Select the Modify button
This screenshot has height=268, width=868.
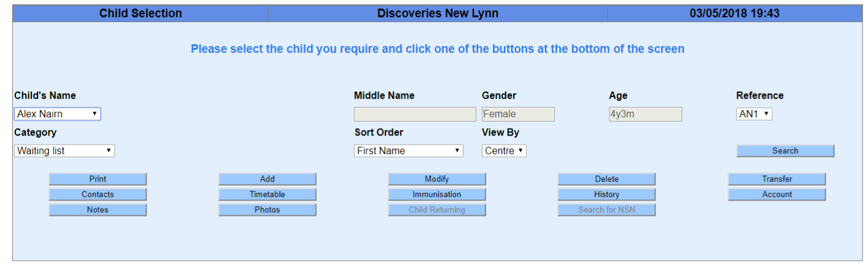point(436,179)
